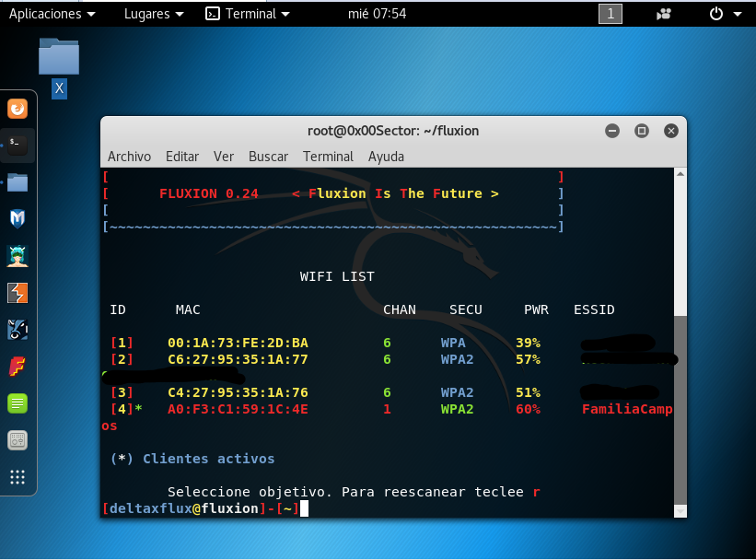Show all applications grid
The image size is (756, 560).
point(17,477)
